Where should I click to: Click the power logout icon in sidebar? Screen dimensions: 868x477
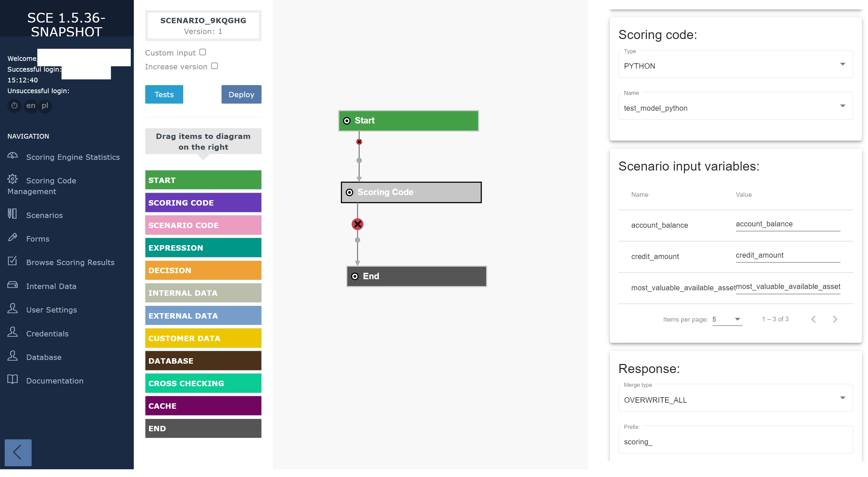point(14,106)
